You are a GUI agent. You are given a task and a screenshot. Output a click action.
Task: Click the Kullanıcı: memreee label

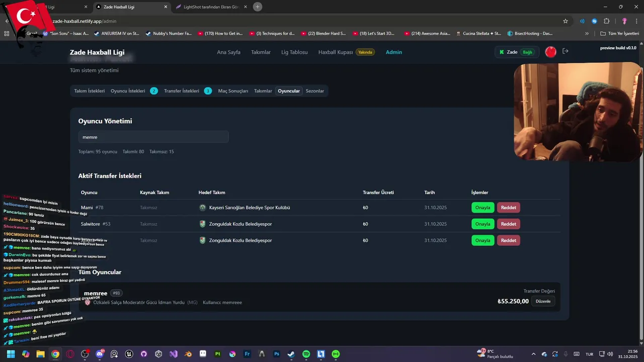click(222, 303)
